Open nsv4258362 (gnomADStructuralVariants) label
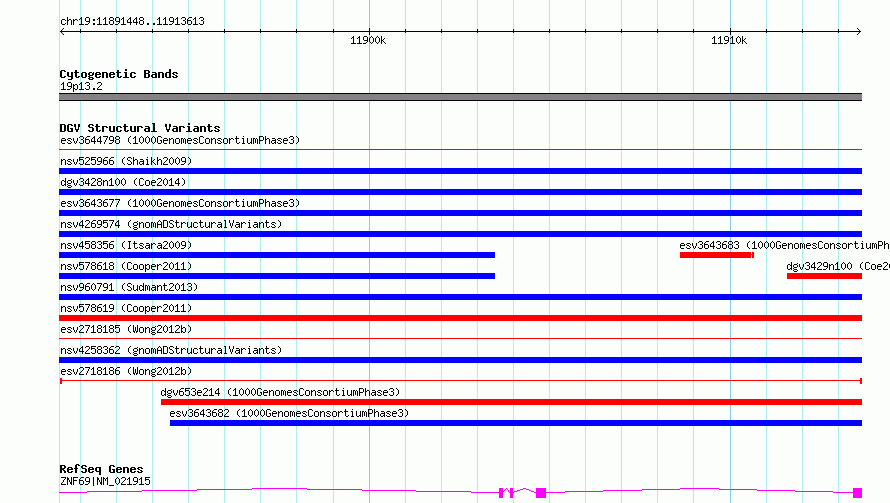 click(171, 350)
